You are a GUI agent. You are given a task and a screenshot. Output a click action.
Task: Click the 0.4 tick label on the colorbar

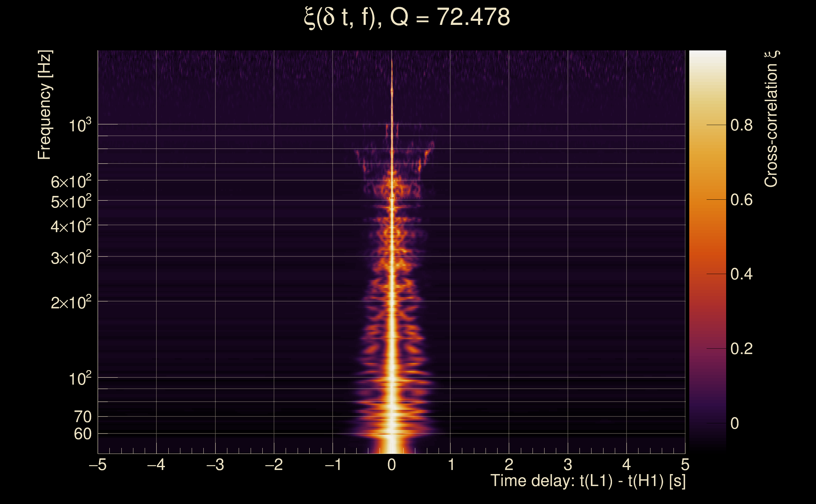(x=741, y=274)
